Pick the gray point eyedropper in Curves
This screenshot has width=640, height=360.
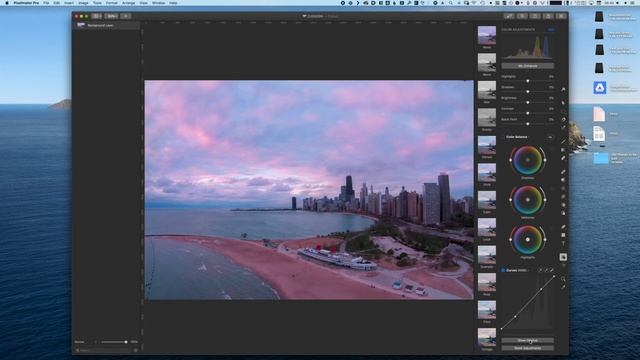coord(546,270)
